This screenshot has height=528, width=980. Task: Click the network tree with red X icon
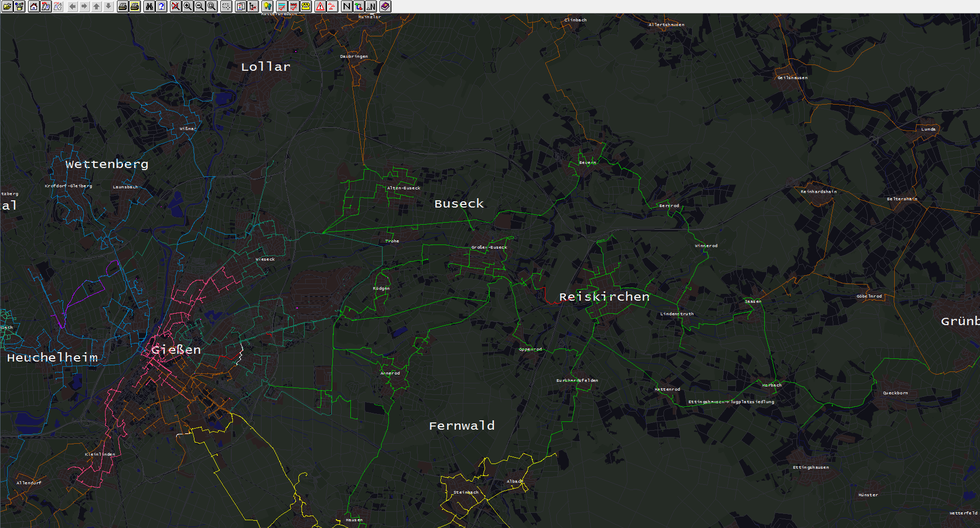pyautogui.click(x=253, y=6)
